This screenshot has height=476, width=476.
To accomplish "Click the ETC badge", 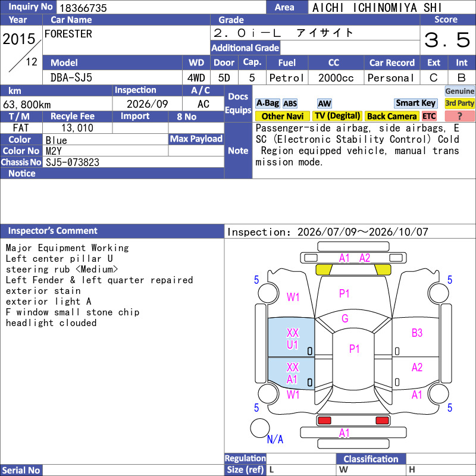I will [x=429, y=116].
